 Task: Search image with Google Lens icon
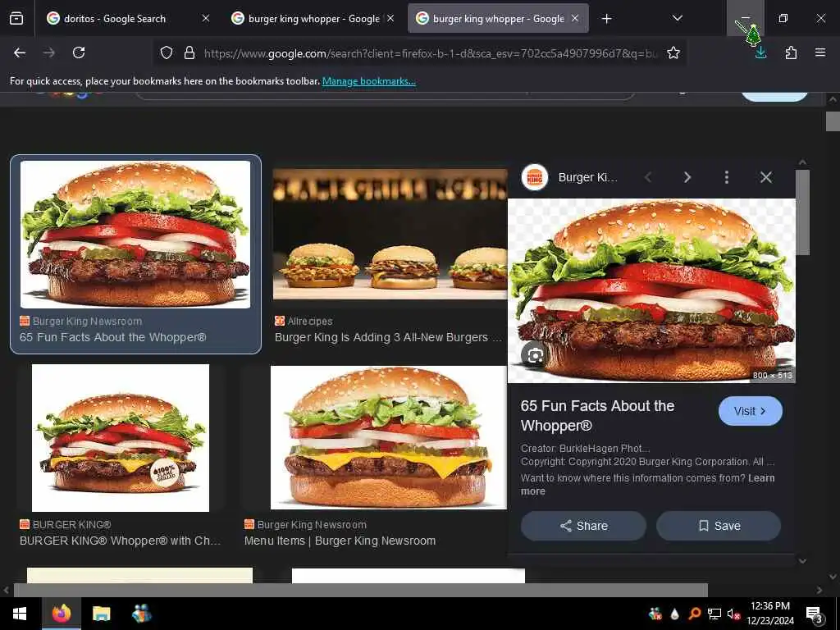[535, 355]
